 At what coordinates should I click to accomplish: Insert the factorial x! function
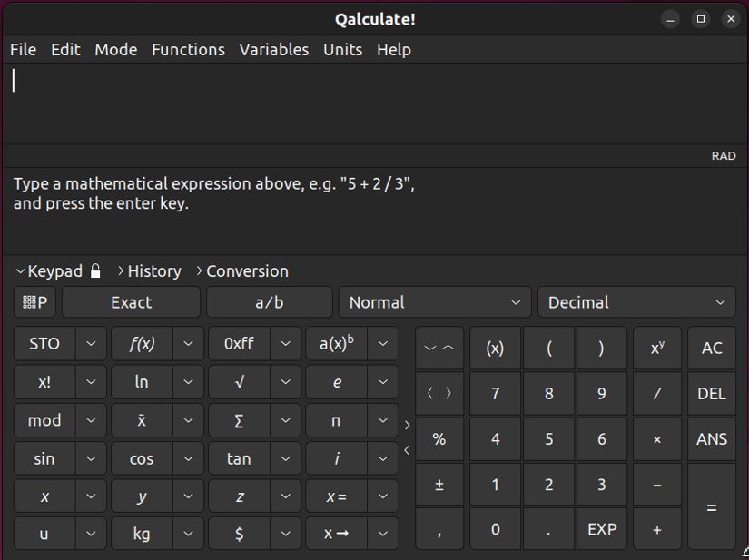click(x=44, y=382)
